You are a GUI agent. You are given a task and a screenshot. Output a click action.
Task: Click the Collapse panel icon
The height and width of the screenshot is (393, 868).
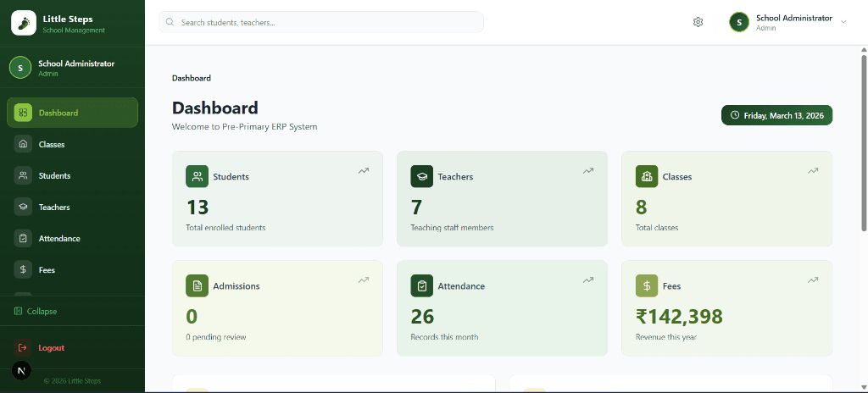coord(19,311)
